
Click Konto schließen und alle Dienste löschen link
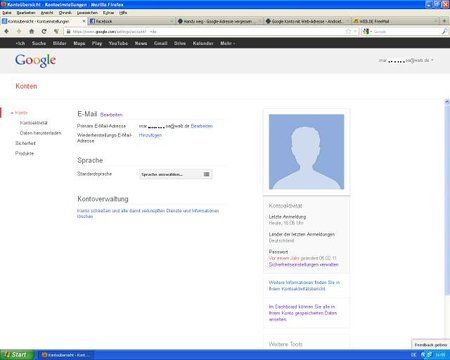tap(148, 213)
